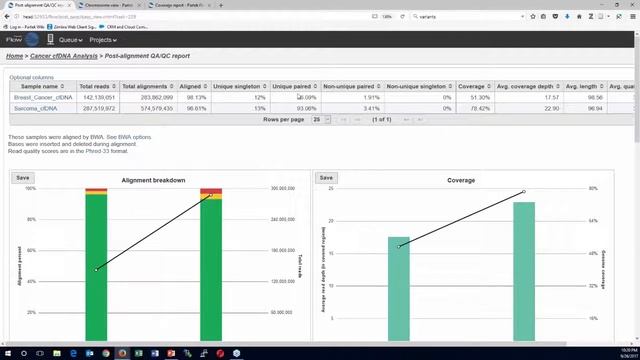640x360 pixels.
Task: Open Windows Start menu
Action: click(7, 353)
